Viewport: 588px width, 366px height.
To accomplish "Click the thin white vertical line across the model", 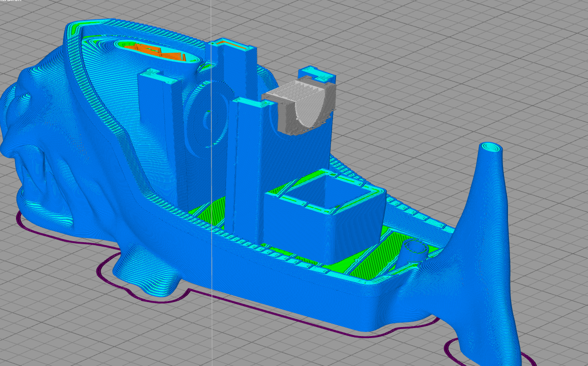I will 211,183.
